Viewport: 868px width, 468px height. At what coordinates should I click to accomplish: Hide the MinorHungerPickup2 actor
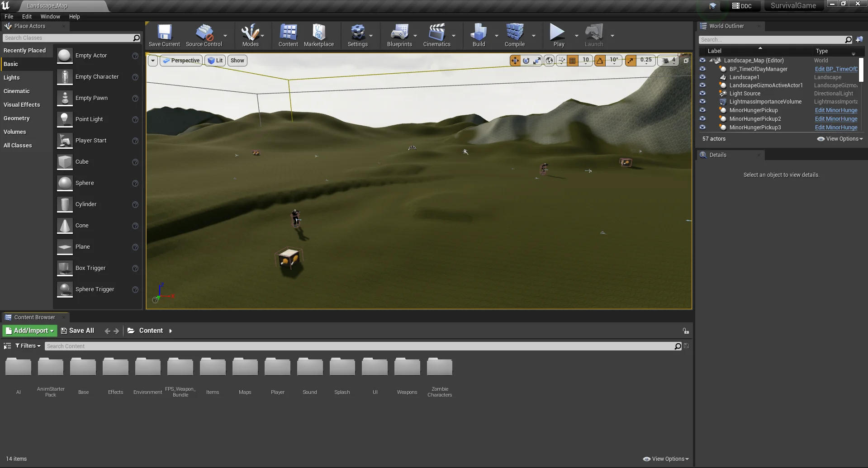coord(702,118)
